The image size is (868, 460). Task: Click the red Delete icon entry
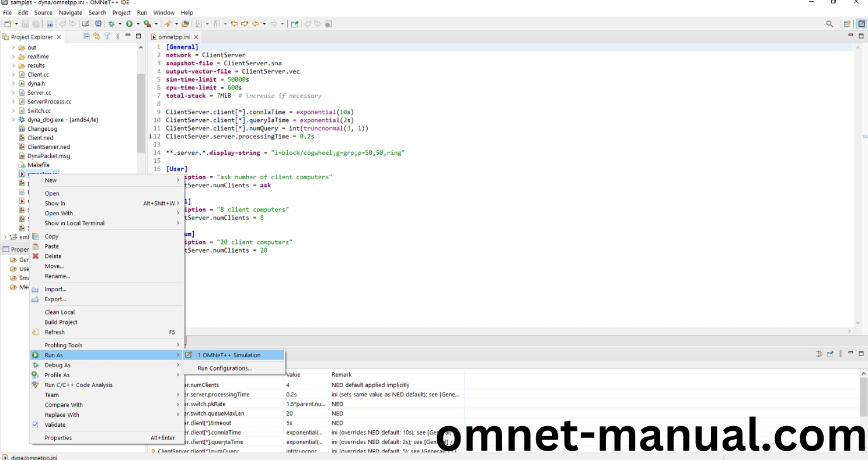pos(53,256)
